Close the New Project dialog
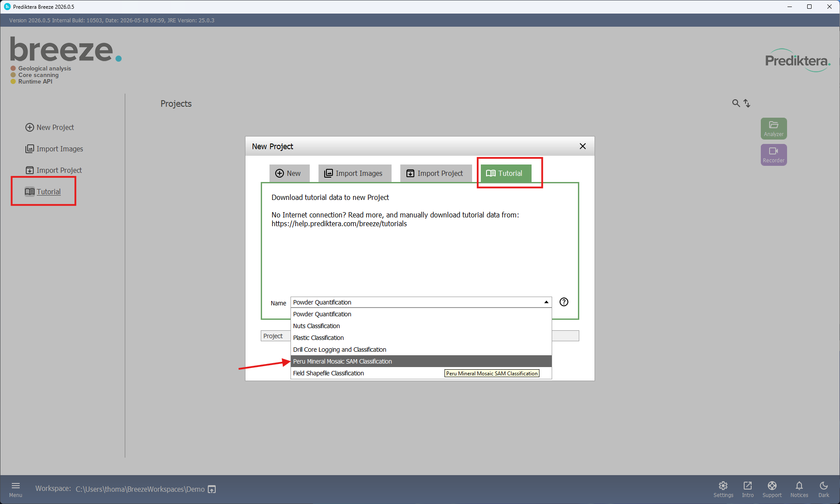Image resolution: width=840 pixels, height=504 pixels. coord(583,146)
